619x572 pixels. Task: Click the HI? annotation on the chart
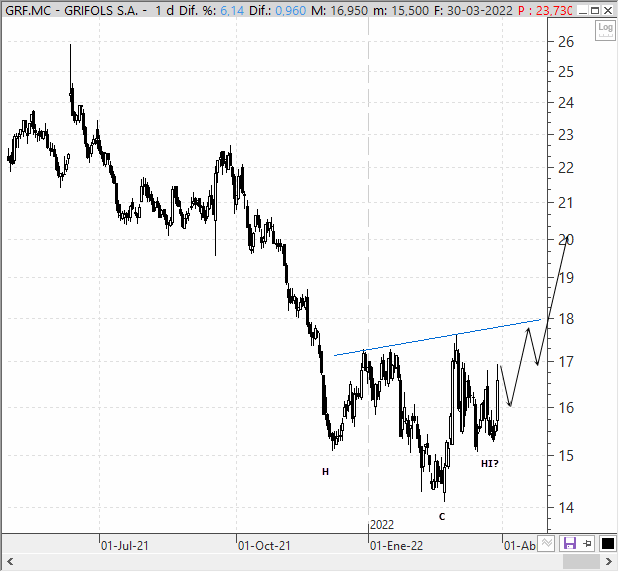pos(490,464)
